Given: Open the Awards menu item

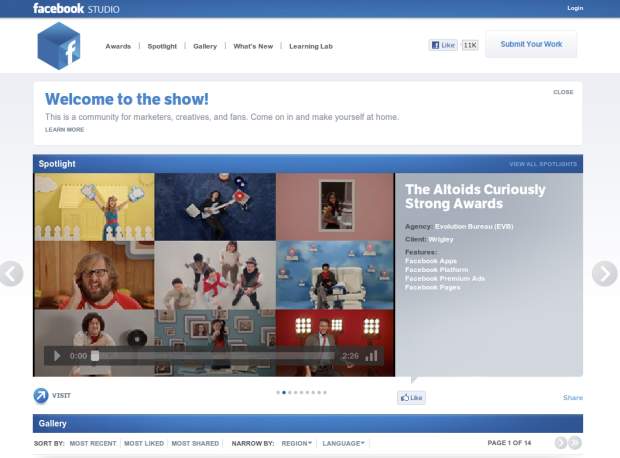Looking at the screenshot, I should [x=118, y=46].
